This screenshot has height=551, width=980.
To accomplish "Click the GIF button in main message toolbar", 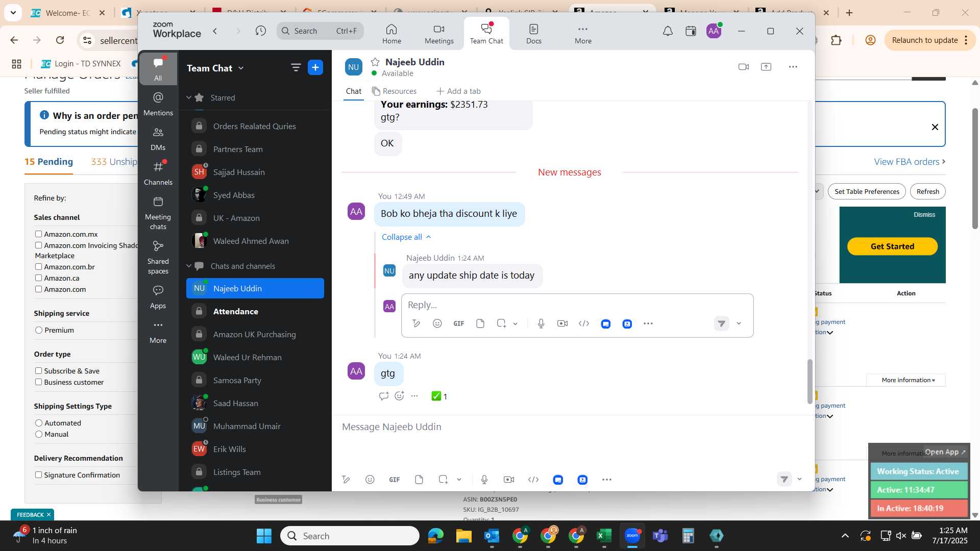I will click(x=394, y=480).
